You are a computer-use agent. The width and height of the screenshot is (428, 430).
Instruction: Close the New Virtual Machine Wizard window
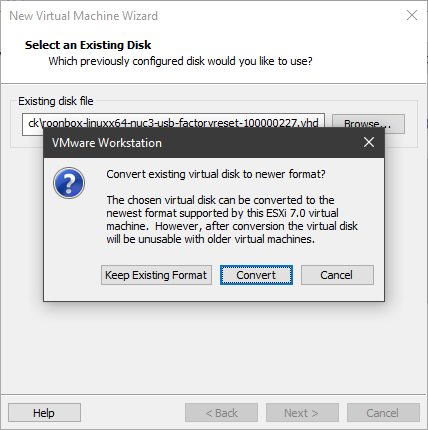tap(412, 15)
